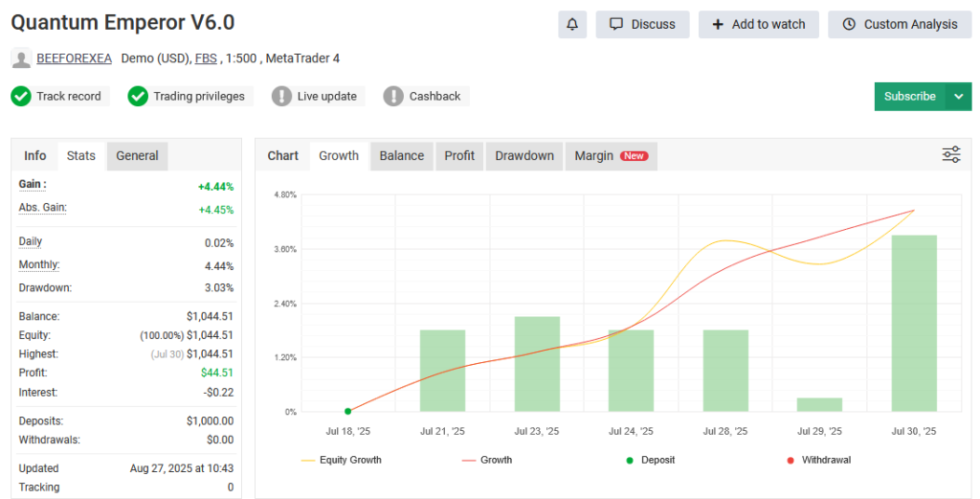
Task: Switch to the Drawdown chart tab
Action: pos(524,155)
